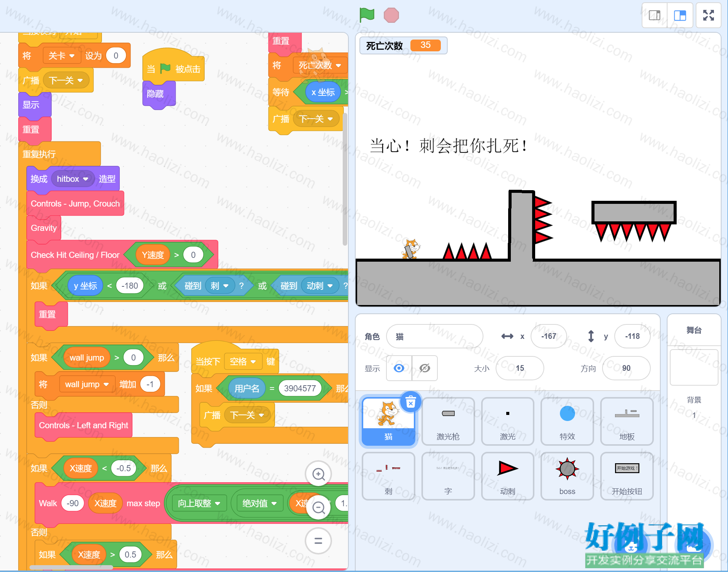
Task: Click the Controls - Left and Right block
Action: (x=83, y=425)
